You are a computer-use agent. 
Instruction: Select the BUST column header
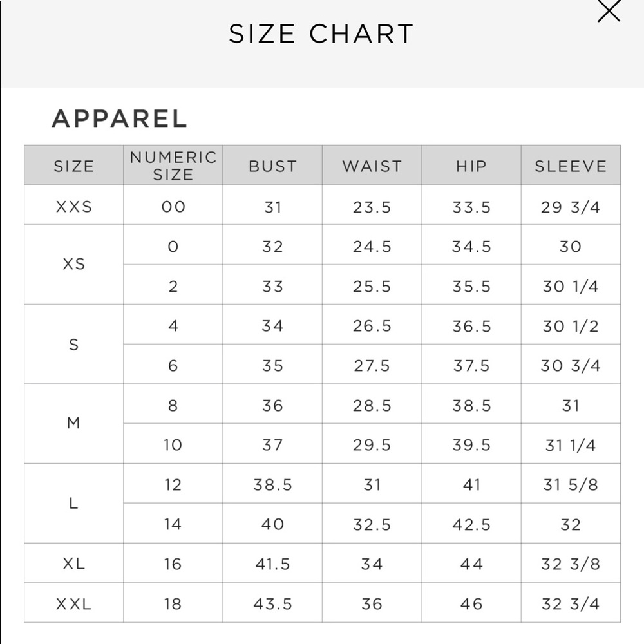[x=272, y=166]
